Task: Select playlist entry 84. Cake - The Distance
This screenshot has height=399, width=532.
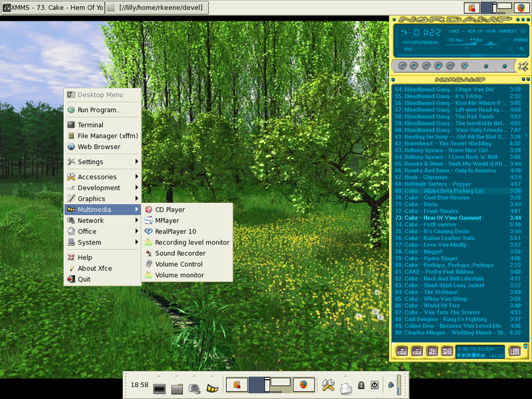Action: pos(458,292)
